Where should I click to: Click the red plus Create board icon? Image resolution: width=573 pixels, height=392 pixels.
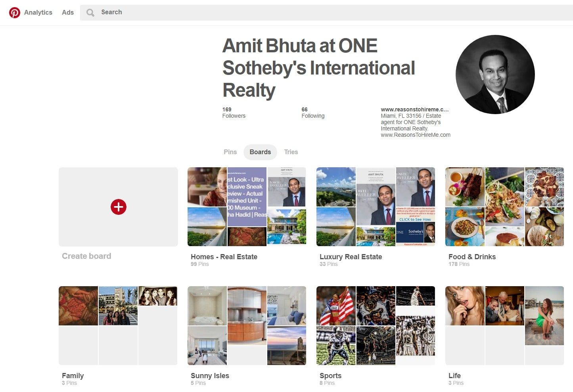coord(119,207)
